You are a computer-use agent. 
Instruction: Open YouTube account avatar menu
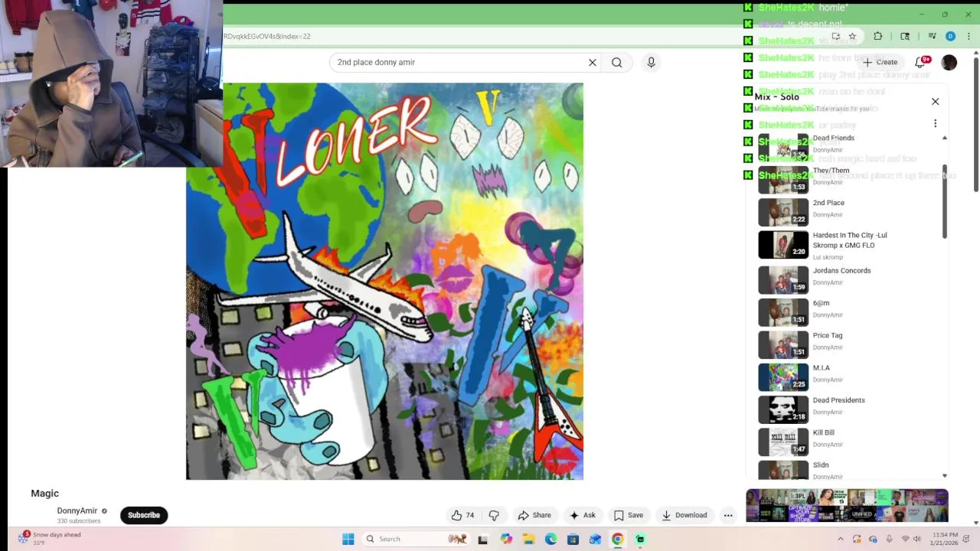949,62
